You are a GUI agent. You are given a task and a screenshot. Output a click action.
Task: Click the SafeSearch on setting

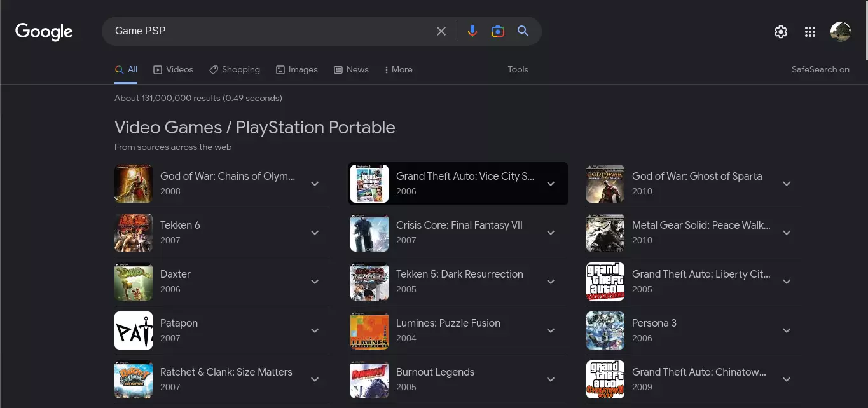(820, 70)
